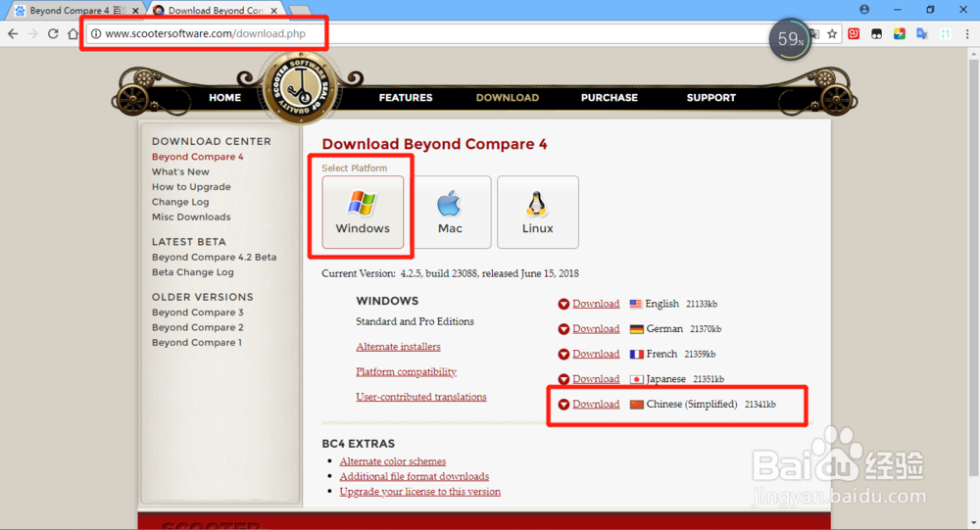Screen dimensions: 980x530
Task: Click the blue translate extension icon
Action: [922, 34]
